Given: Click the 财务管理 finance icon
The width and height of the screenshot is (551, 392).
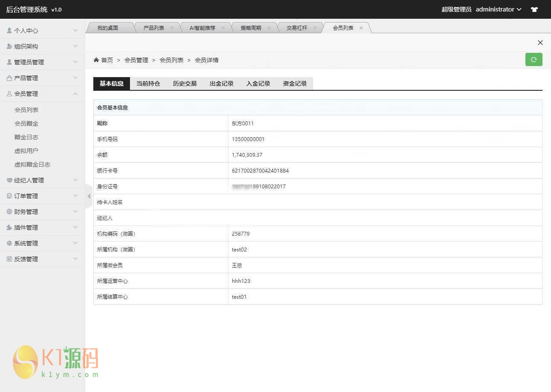Looking at the screenshot, I should click(9, 211).
